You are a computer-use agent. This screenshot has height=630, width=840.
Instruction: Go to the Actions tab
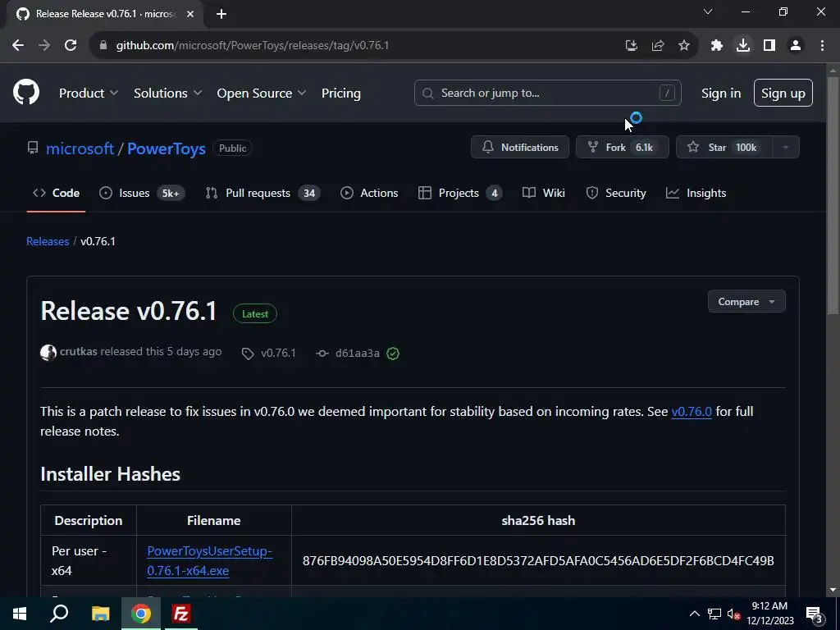369,193
